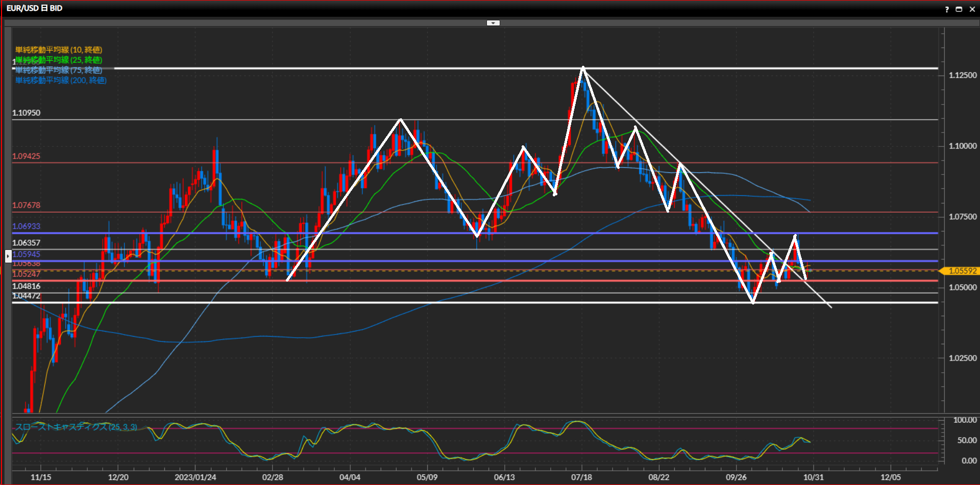980x485 pixels.
Task: Select the 25-period green moving average label
Action: [x=59, y=60]
